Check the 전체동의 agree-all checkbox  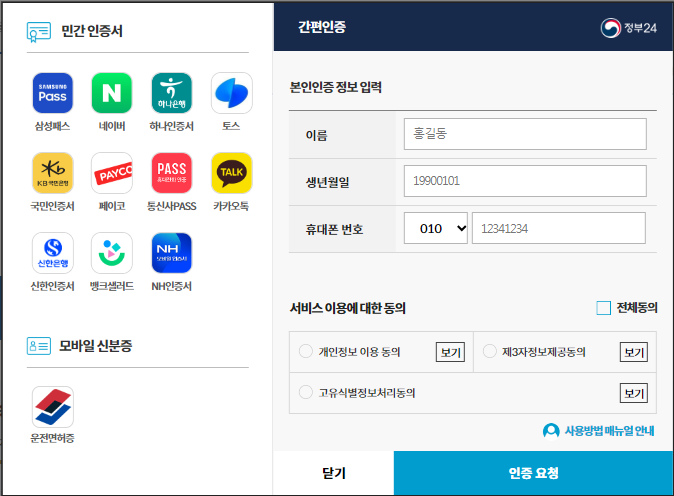point(604,308)
